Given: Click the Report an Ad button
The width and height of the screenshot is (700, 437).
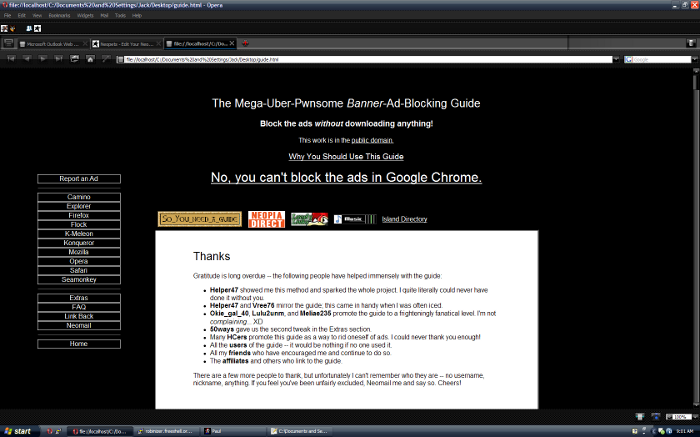Looking at the screenshot, I should point(79,179).
